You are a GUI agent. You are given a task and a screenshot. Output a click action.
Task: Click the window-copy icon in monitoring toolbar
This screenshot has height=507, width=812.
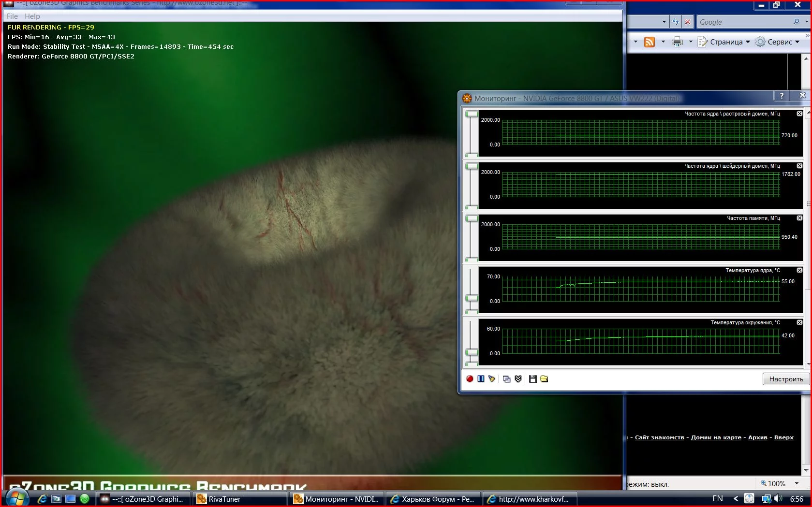[506, 379]
